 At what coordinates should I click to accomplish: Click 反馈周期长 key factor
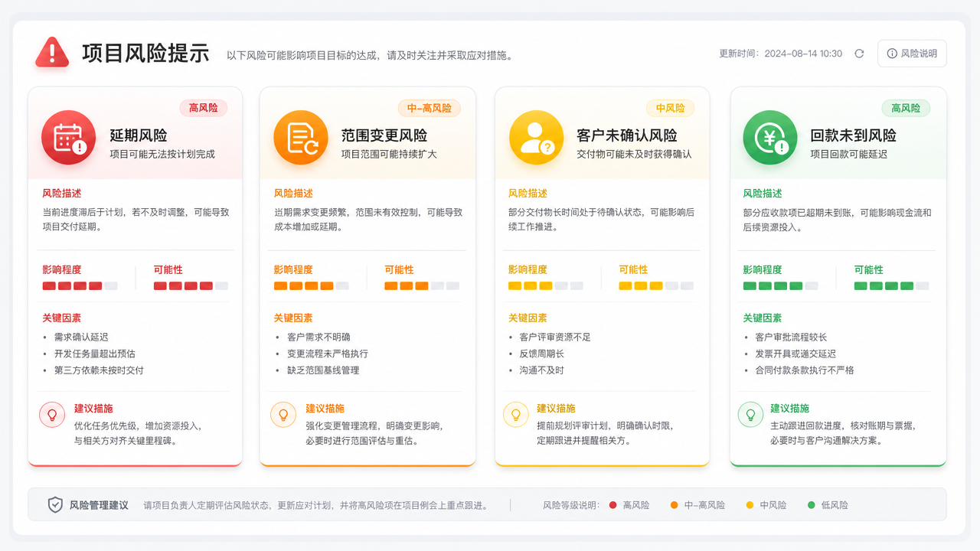point(541,354)
